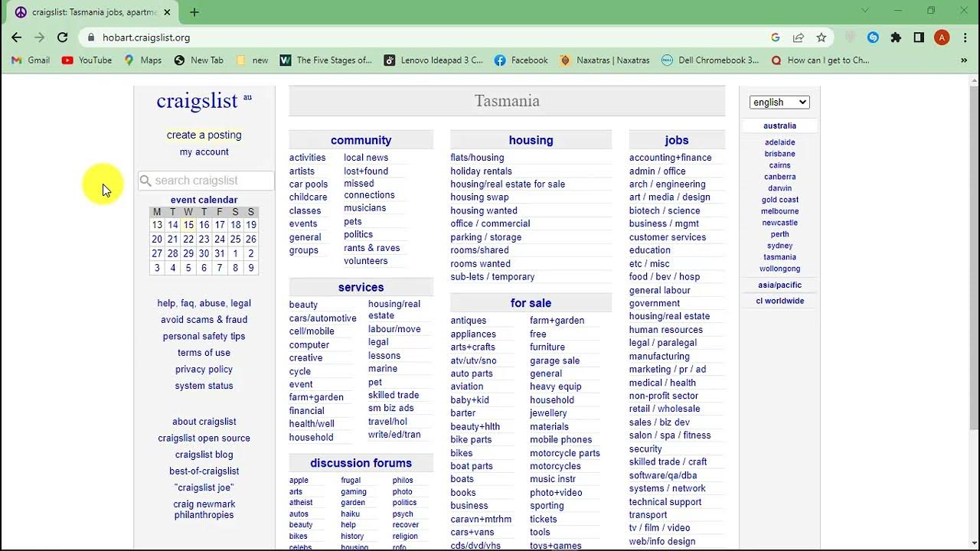Open 'How can I get to Ch' bookmark
Viewport: 980px width, 551px height.
821,60
